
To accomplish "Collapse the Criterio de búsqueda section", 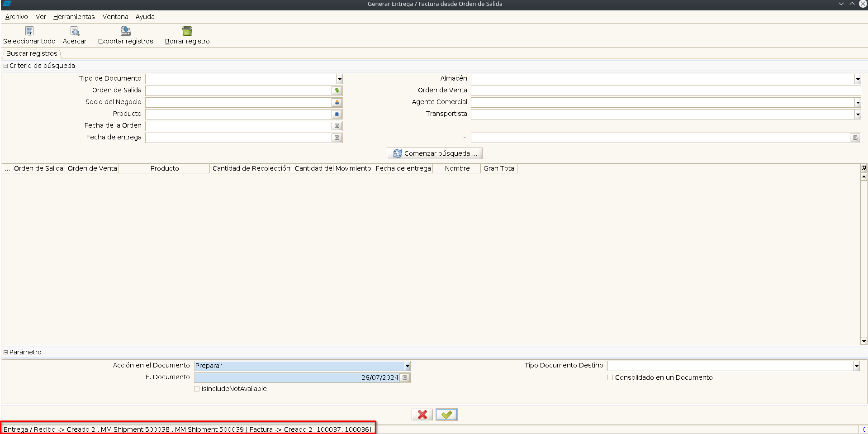I will click(x=6, y=66).
